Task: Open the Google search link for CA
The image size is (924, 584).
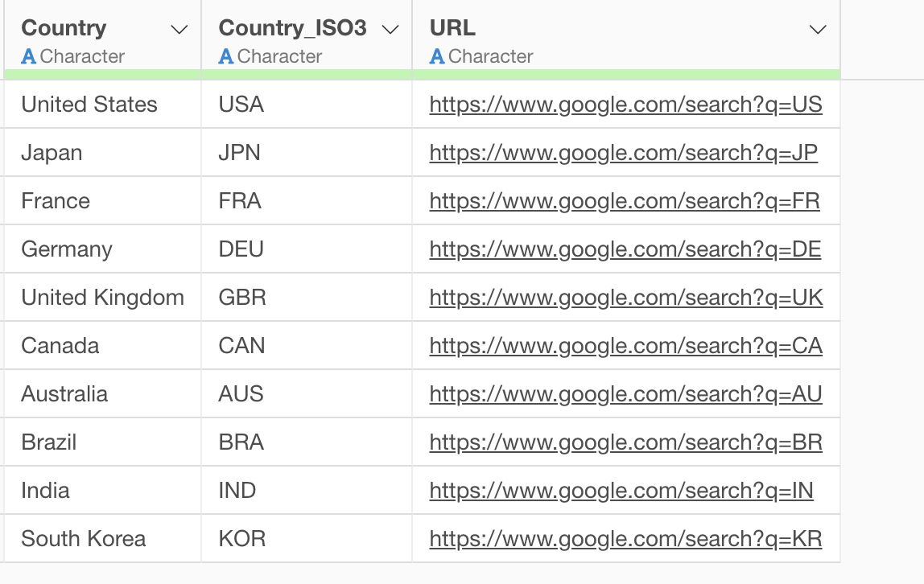Action: (625, 346)
